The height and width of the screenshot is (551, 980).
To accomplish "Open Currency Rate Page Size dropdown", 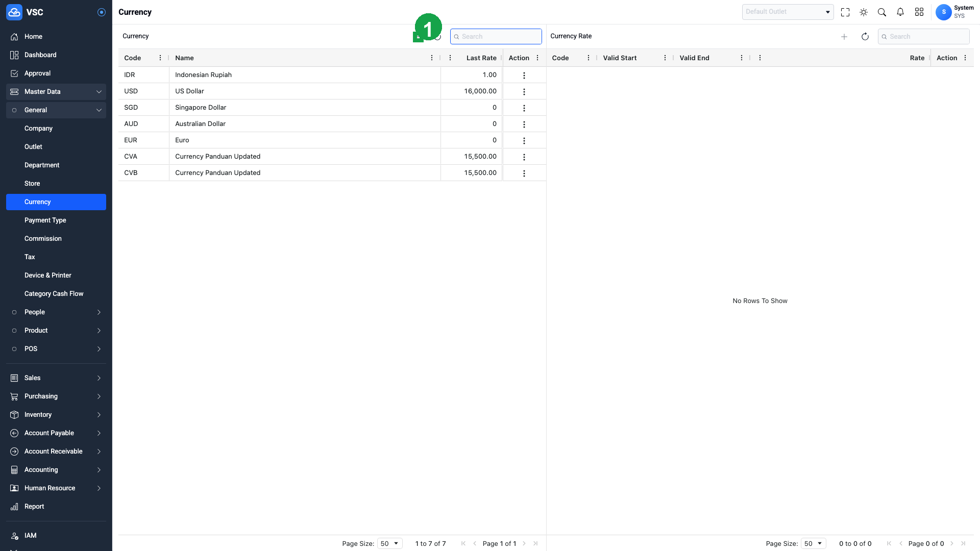I will point(814,544).
